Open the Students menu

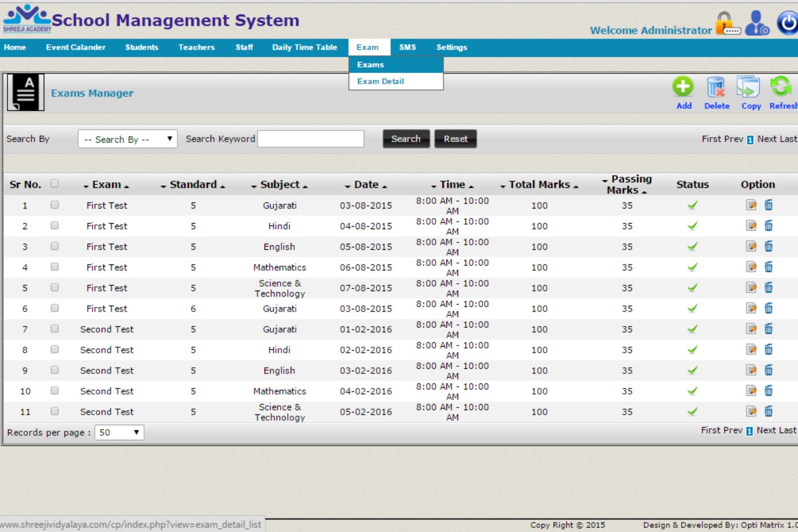coord(142,47)
